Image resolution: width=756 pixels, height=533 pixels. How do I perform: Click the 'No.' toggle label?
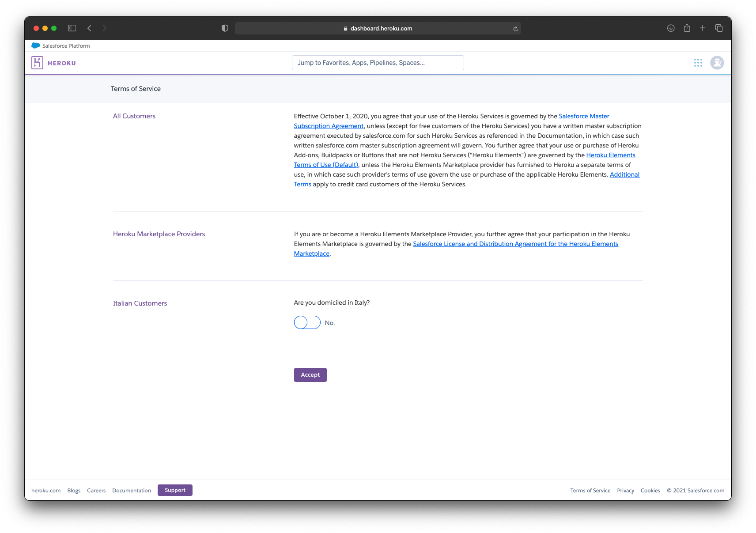pos(330,323)
